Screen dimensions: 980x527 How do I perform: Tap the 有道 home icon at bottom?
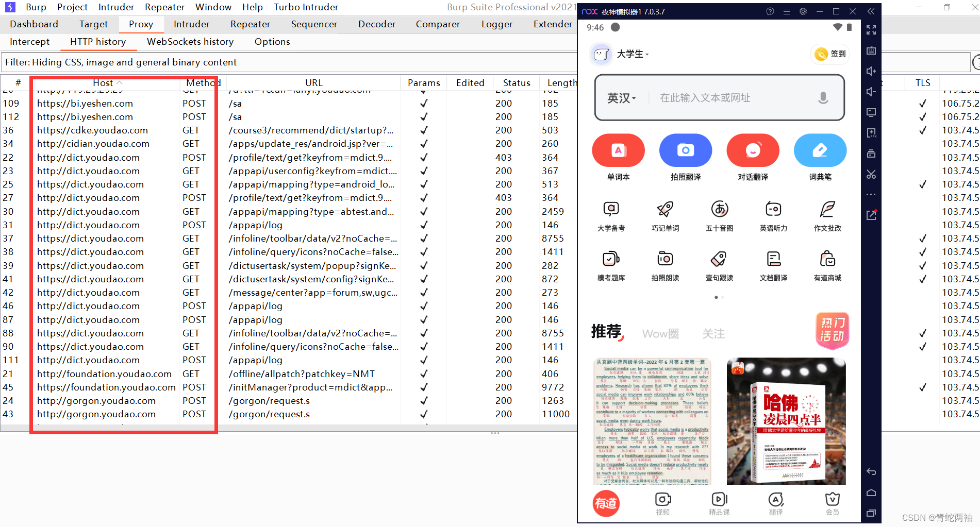[606, 503]
